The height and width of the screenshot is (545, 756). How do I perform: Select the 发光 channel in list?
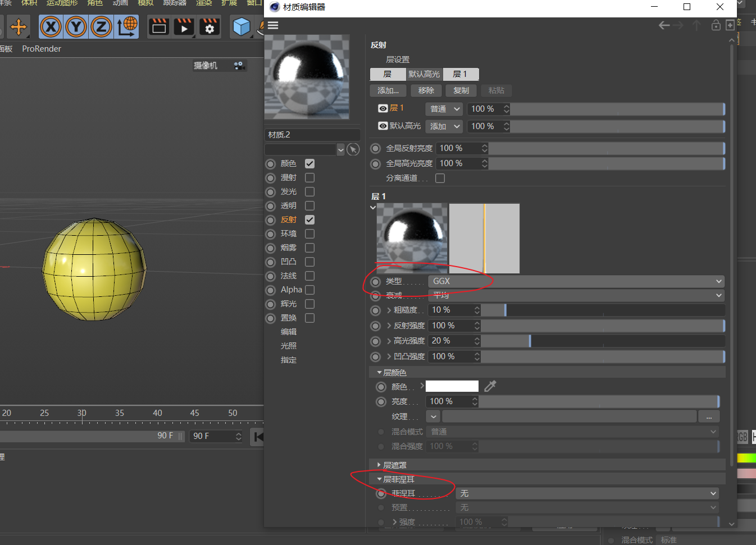(288, 191)
